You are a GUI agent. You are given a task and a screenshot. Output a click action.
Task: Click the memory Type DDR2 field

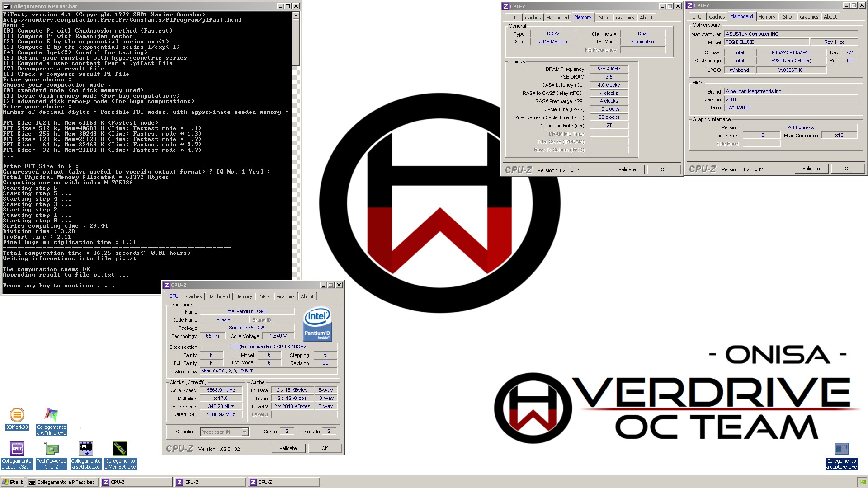click(553, 34)
